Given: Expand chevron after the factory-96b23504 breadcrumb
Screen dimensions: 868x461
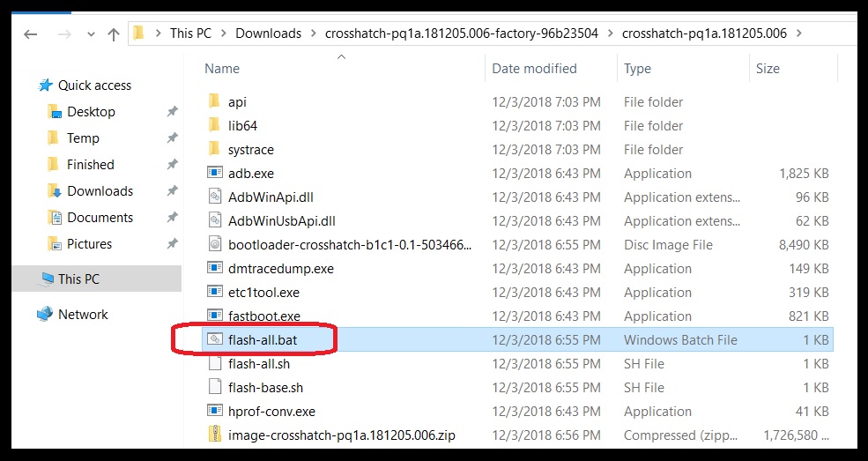Looking at the screenshot, I should coord(610,33).
